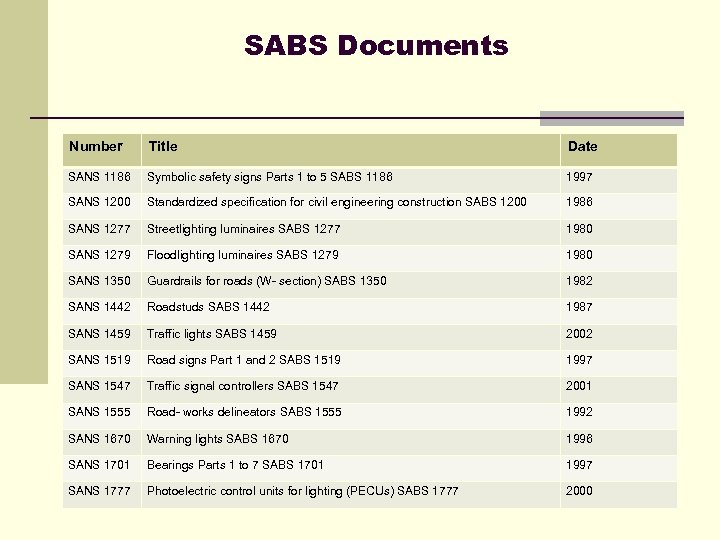Select the 2002 date for Traffic lights
This screenshot has height=540, width=720.
[580, 334]
